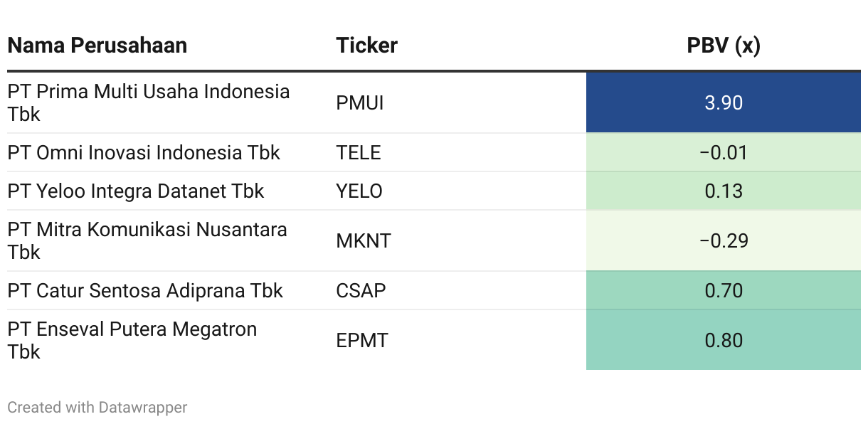Click the EPMT ticker cell

[362, 340]
